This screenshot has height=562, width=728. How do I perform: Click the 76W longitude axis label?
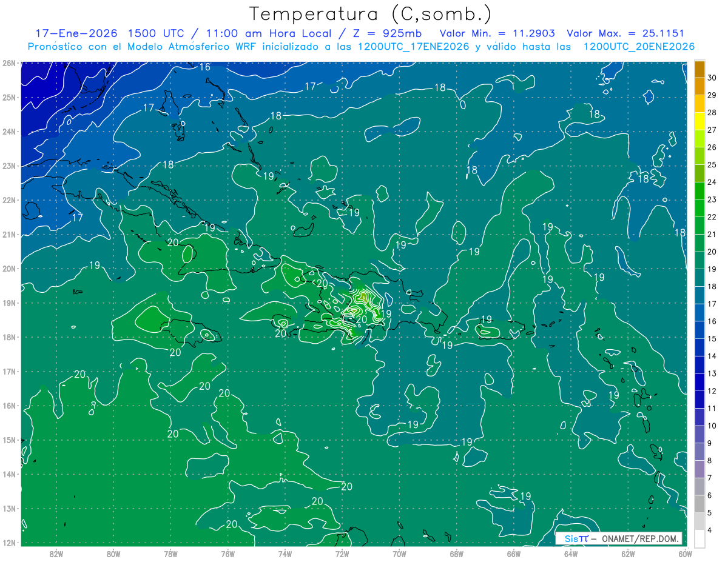click(227, 553)
